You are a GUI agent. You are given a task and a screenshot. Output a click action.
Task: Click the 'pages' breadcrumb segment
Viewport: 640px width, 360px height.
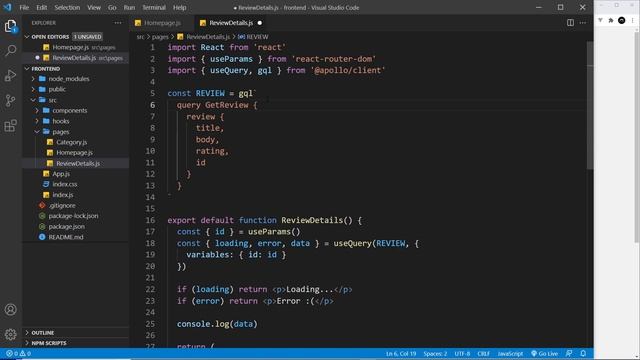pyautogui.click(x=160, y=37)
